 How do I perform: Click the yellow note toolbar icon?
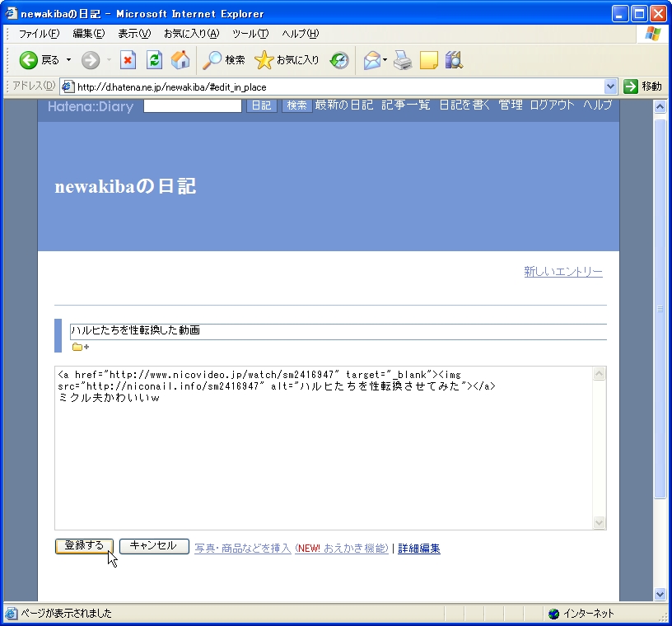coord(428,60)
